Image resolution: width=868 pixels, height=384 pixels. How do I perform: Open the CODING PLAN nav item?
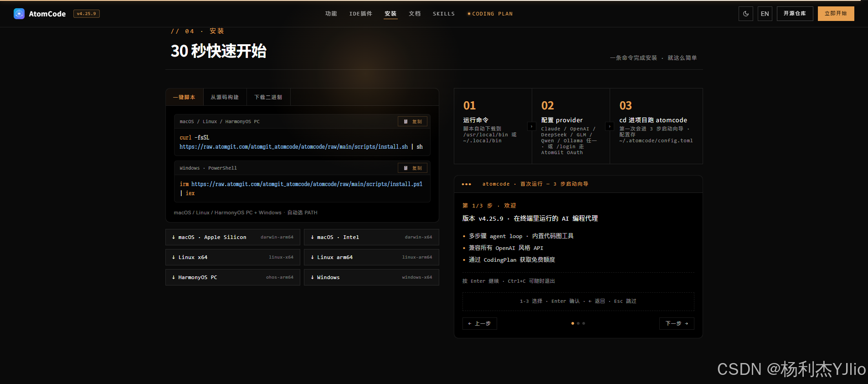coord(490,14)
